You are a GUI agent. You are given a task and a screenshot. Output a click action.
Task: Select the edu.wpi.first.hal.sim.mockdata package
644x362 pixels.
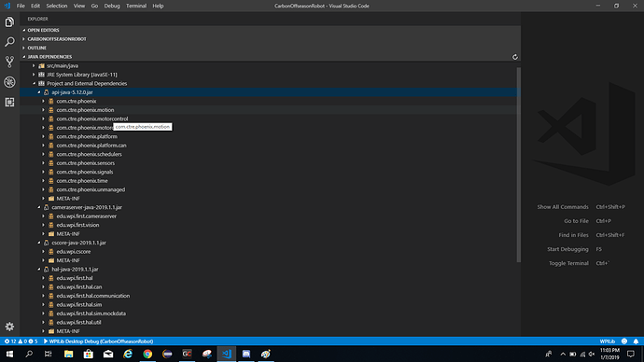(x=91, y=313)
